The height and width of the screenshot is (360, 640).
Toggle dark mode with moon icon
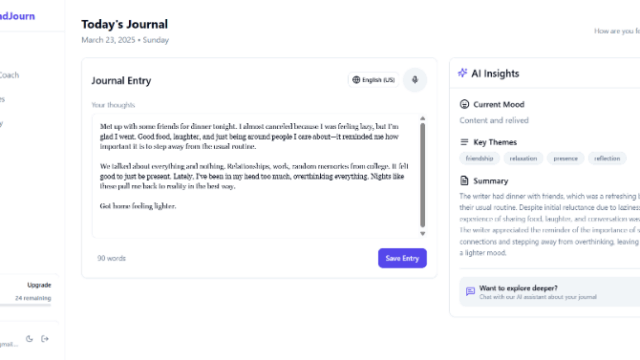pos(29,339)
